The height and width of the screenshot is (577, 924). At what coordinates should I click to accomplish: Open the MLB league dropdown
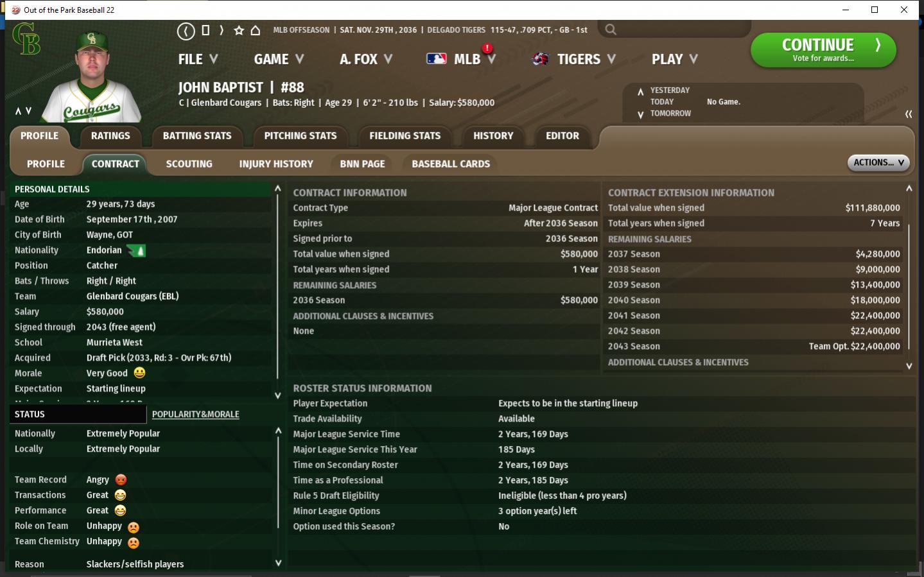(475, 59)
